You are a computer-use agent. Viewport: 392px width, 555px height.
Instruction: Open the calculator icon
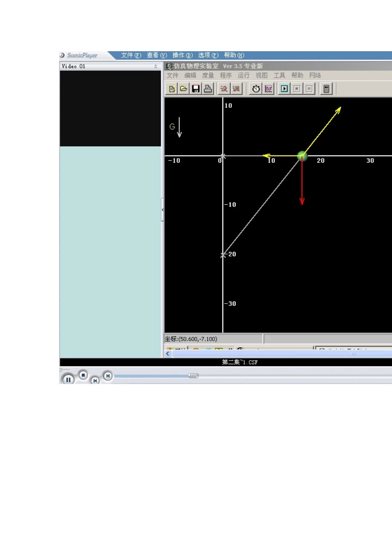click(x=326, y=89)
